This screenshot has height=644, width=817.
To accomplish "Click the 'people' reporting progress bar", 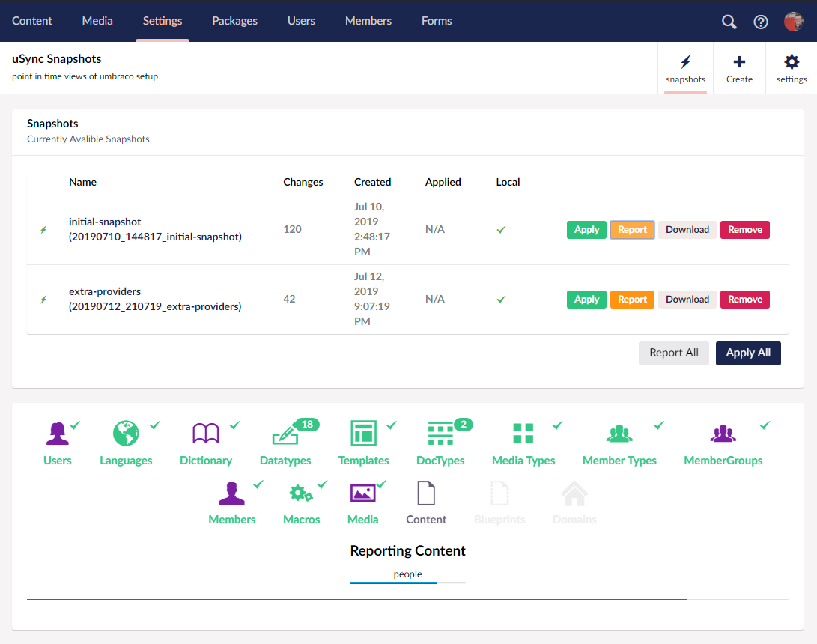I will (407, 583).
